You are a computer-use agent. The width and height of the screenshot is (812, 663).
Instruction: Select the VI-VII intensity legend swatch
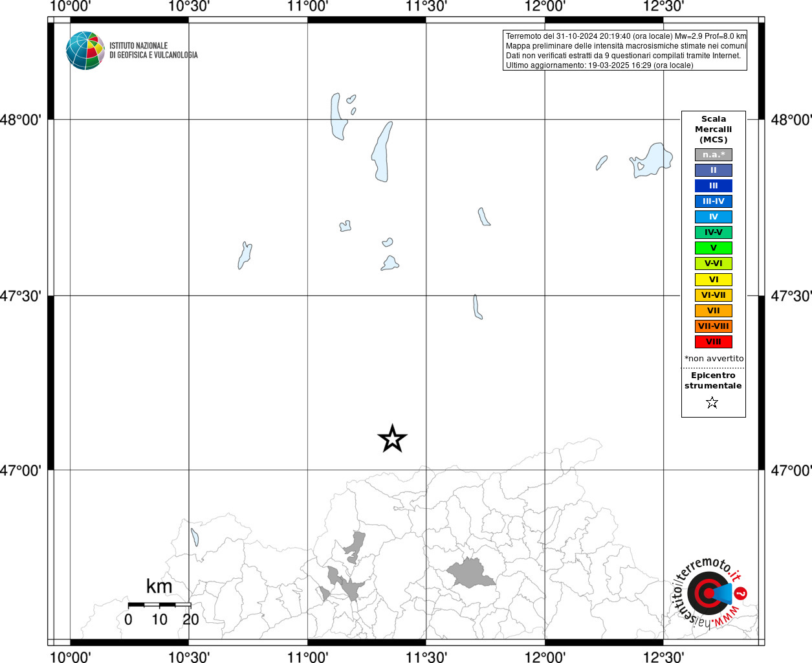[x=714, y=295]
